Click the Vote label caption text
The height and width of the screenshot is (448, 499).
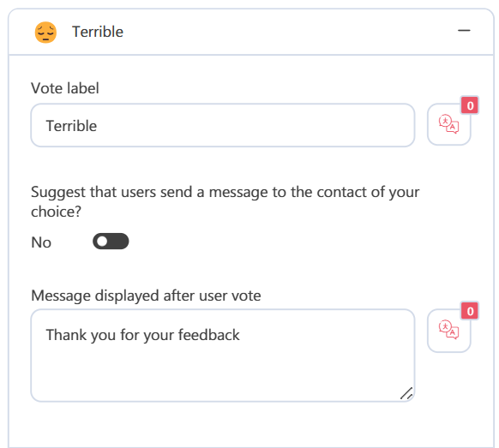tap(65, 88)
